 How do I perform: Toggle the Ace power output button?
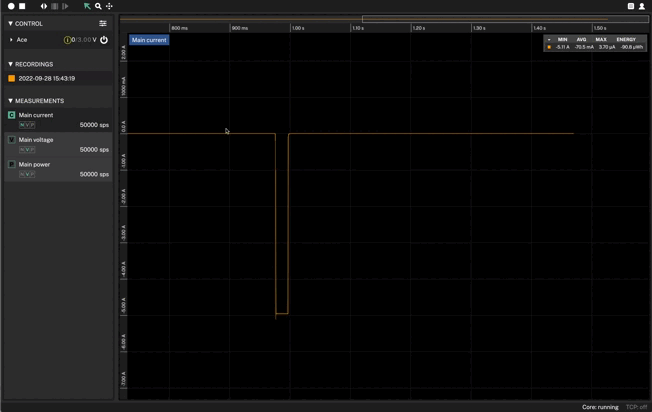coord(104,40)
